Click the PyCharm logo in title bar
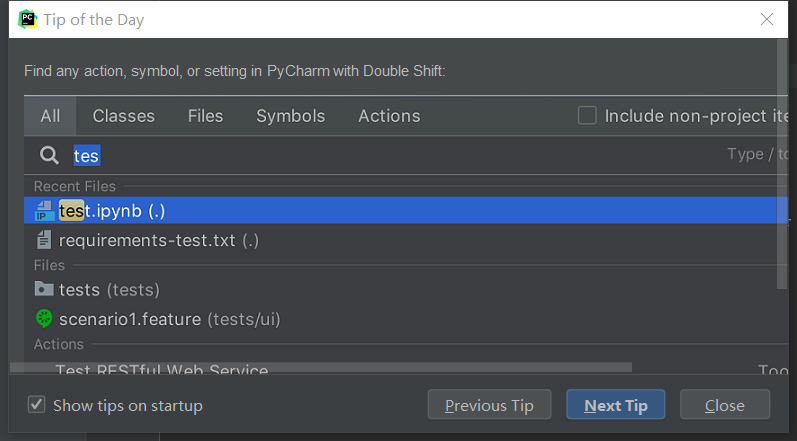Viewport: 797px width, 441px height. click(x=27, y=19)
